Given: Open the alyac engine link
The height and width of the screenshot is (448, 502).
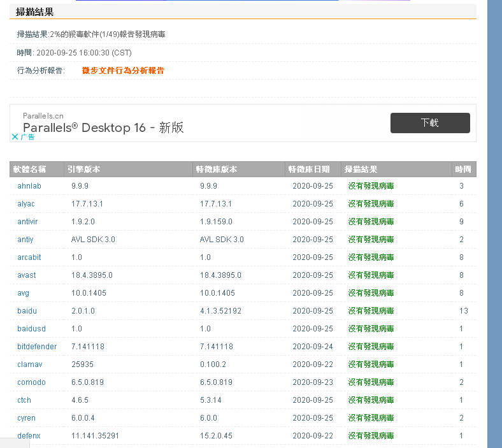Looking at the screenshot, I should click(x=26, y=204).
